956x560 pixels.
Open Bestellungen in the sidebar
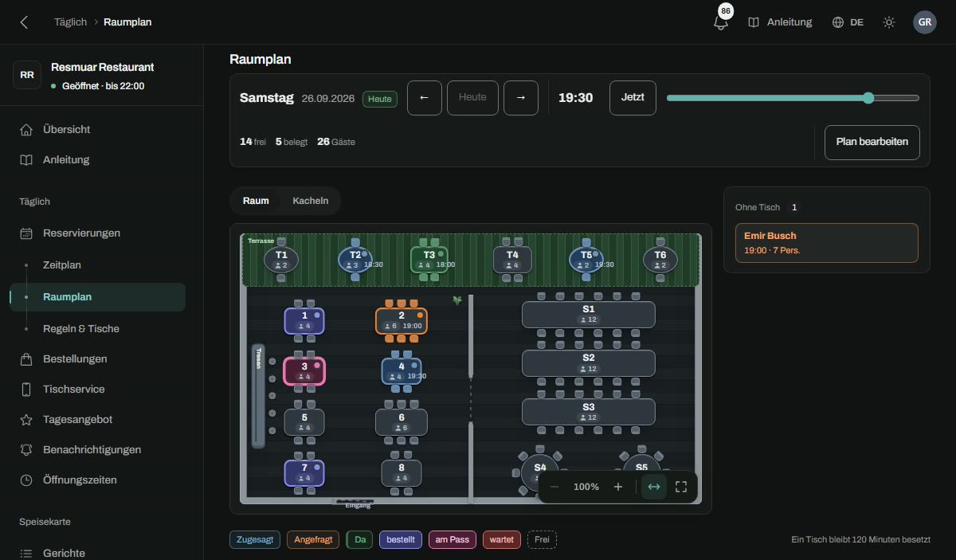(97, 358)
